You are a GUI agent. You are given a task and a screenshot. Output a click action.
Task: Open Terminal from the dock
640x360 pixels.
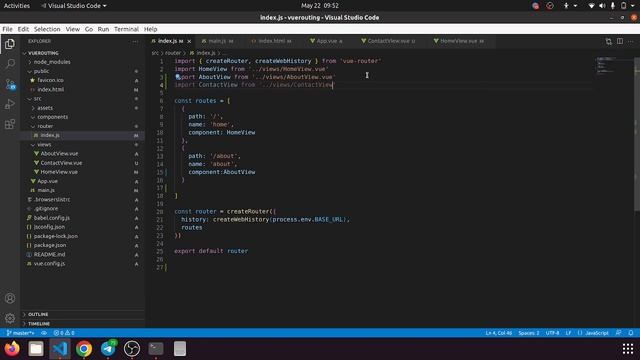156,349
